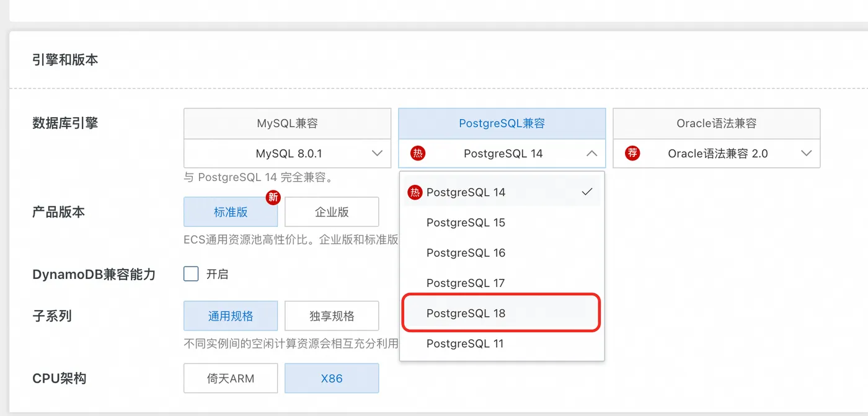868x416 pixels.
Task: Enable the DynamoDB兼容能力 开启 checkbox
Action: point(191,274)
